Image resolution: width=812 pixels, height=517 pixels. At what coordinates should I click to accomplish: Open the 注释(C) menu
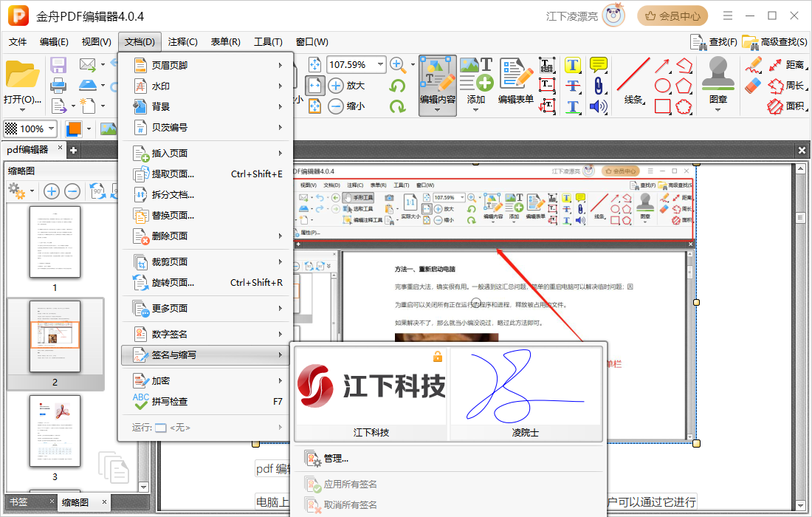(183, 42)
